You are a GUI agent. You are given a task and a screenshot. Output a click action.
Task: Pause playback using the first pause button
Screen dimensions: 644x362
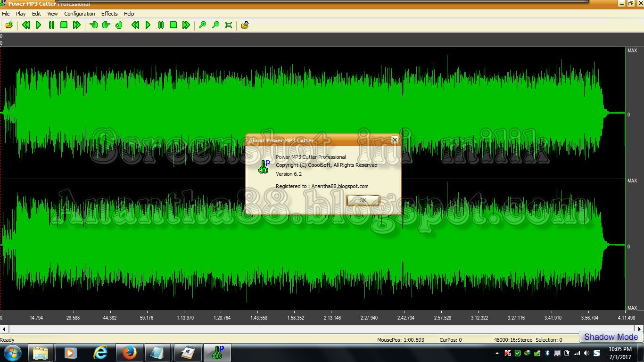[x=51, y=25]
